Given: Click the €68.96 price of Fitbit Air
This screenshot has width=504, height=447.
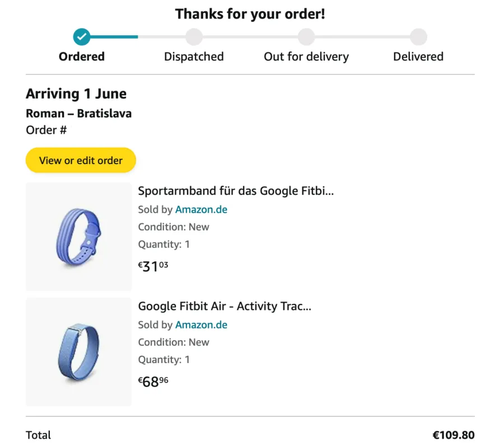Looking at the screenshot, I should point(153,382).
